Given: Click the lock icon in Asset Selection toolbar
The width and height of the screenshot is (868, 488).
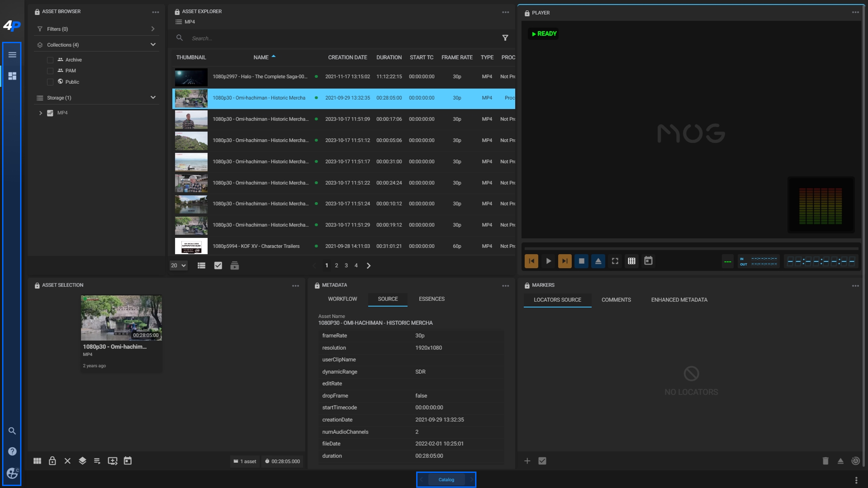Looking at the screenshot, I should coord(52,461).
